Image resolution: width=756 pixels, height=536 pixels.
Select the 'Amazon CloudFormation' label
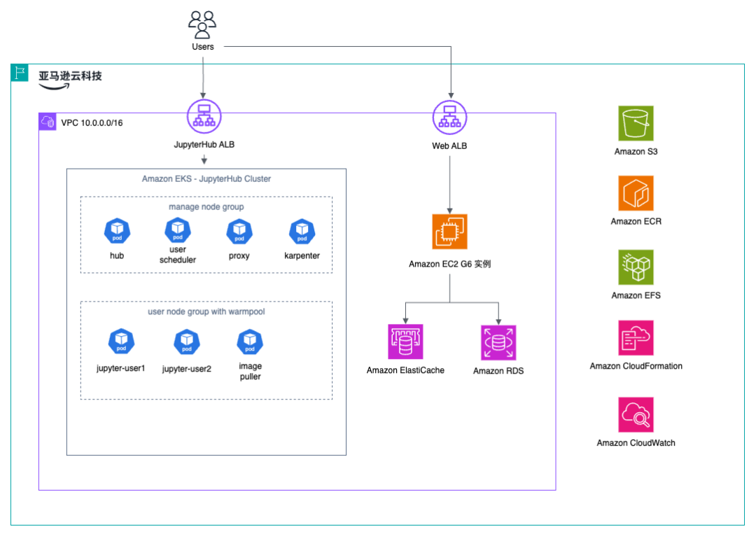(636, 367)
